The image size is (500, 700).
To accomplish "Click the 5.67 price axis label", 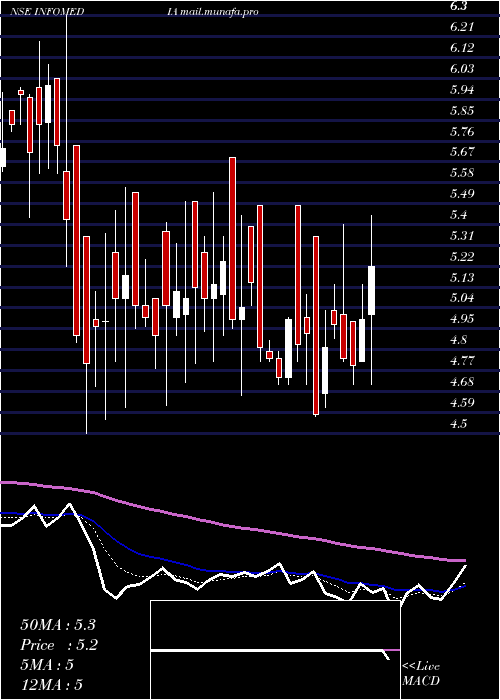I will tap(462, 152).
